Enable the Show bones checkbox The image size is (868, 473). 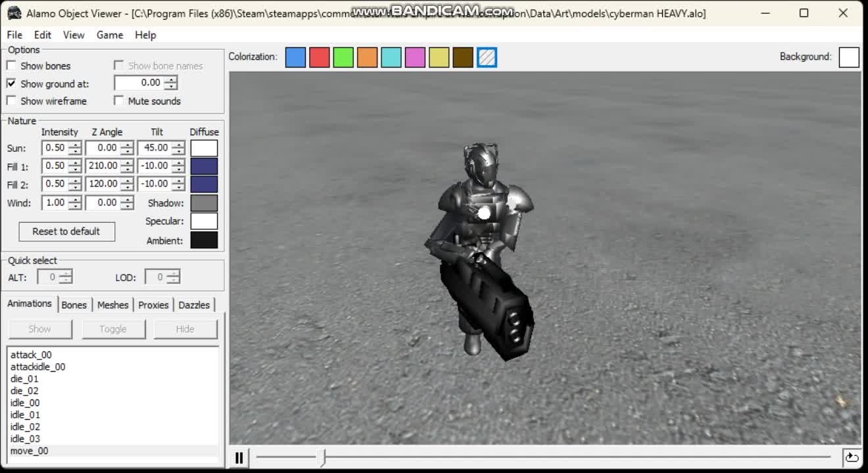(11, 65)
